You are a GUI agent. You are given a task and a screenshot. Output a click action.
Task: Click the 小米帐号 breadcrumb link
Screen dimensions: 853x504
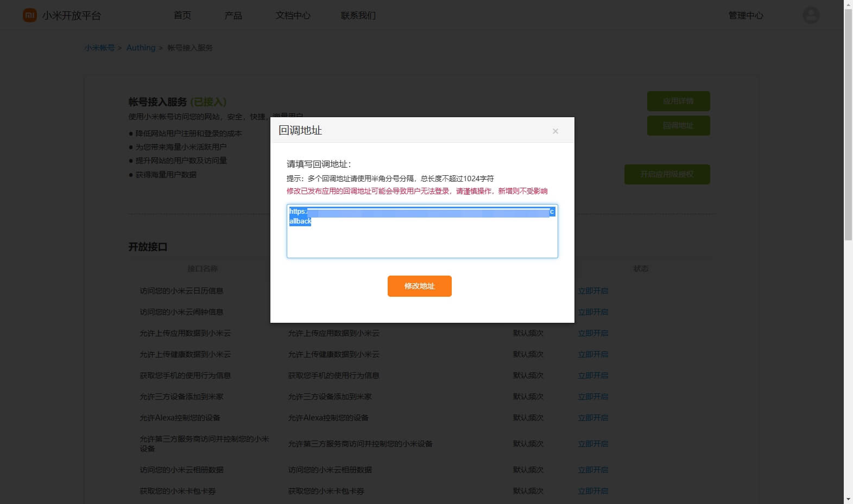pos(99,48)
